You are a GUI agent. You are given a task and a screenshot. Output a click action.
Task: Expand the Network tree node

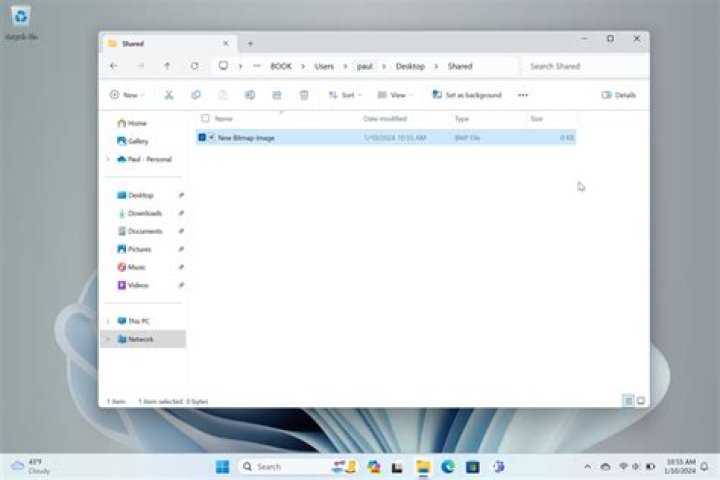click(108, 339)
